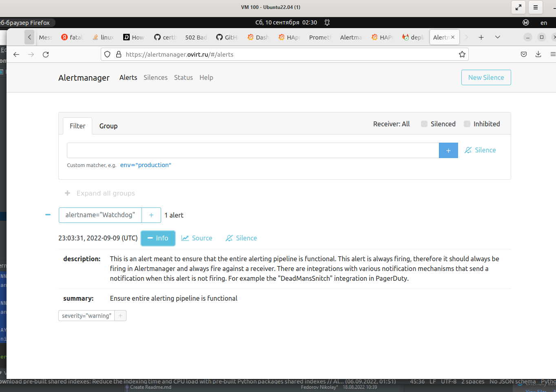The width and height of the screenshot is (556, 392).
Task: Create a New Silence
Action: click(x=486, y=77)
